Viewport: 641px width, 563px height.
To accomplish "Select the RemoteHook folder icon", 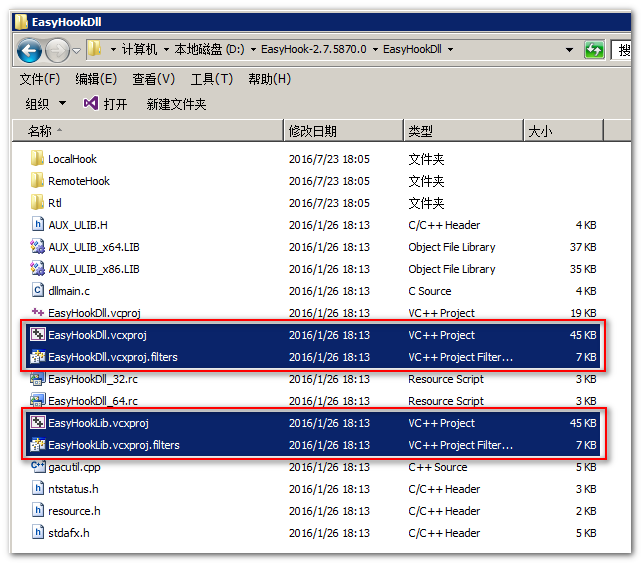I will click(37, 180).
